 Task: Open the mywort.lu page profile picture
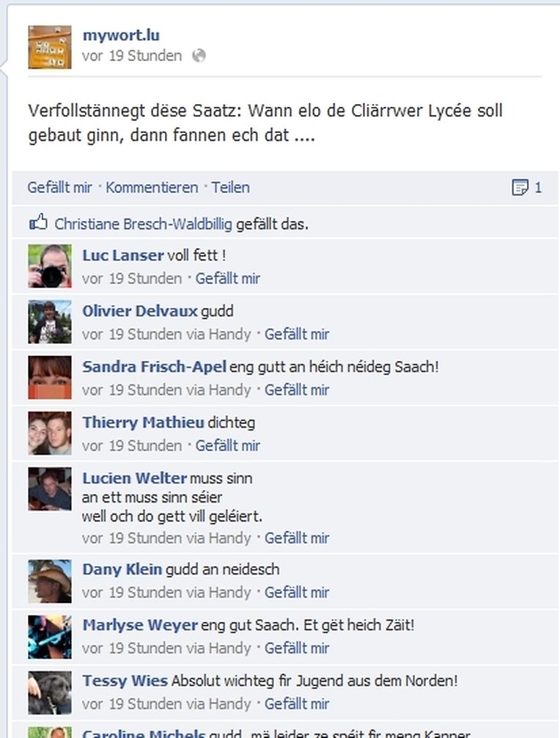click(50, 47)
